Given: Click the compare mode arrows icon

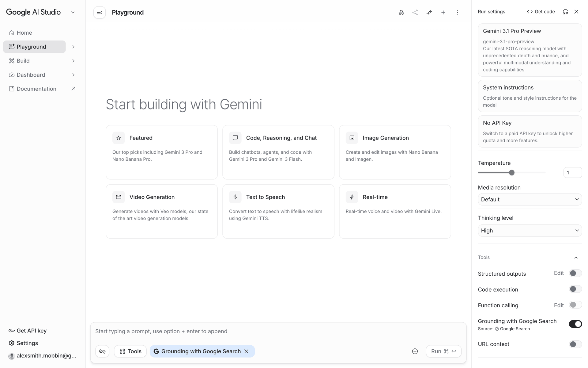Looking at the screenshot, I should point(429,13).
